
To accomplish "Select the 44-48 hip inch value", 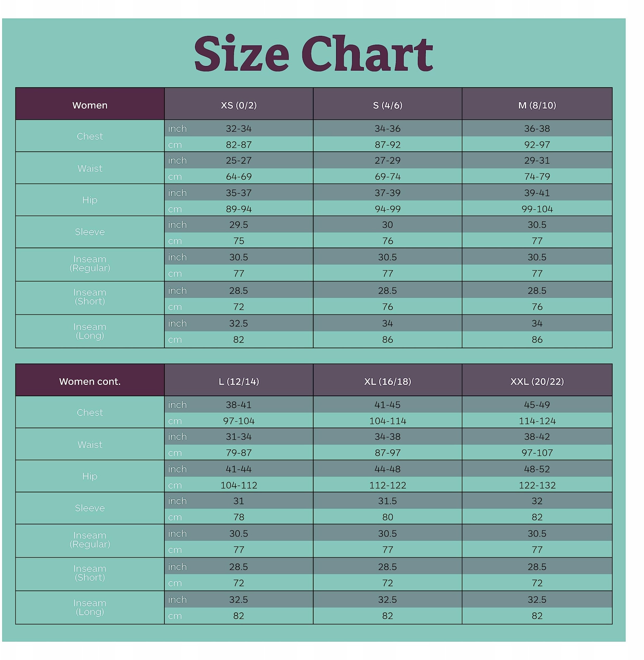I will click(x=388, y=469).
